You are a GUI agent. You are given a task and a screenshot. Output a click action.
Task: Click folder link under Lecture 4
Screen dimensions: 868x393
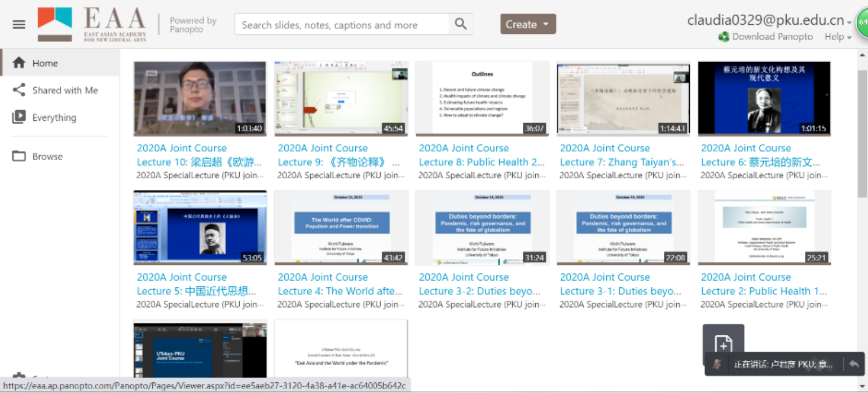(341, 305)
